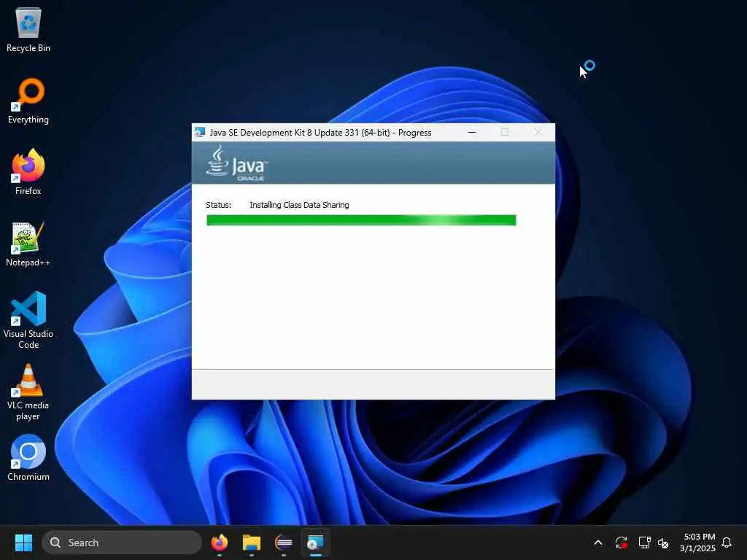Click the muted volume tray icon
Screen dimensions: 747x560
point(662,542)
